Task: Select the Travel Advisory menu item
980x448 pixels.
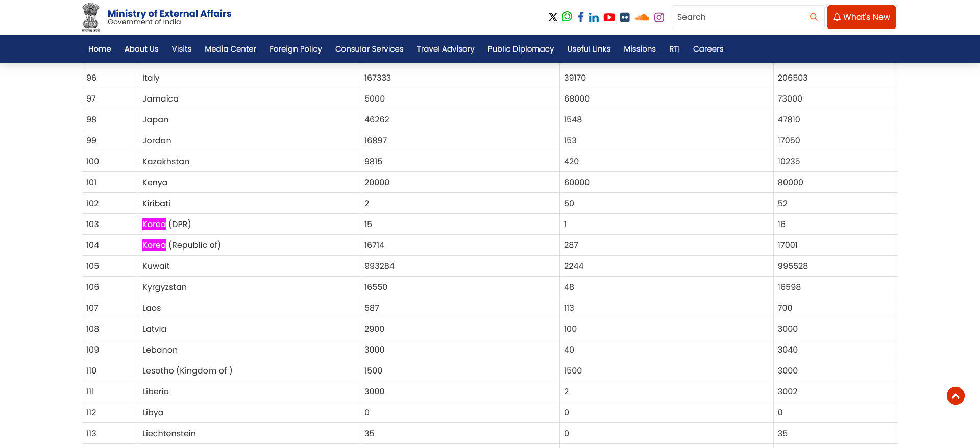Action: point(446,49)
